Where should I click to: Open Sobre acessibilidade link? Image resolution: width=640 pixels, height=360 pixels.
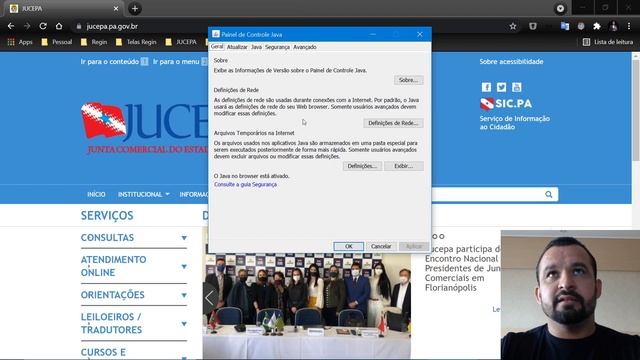[511, 62]
